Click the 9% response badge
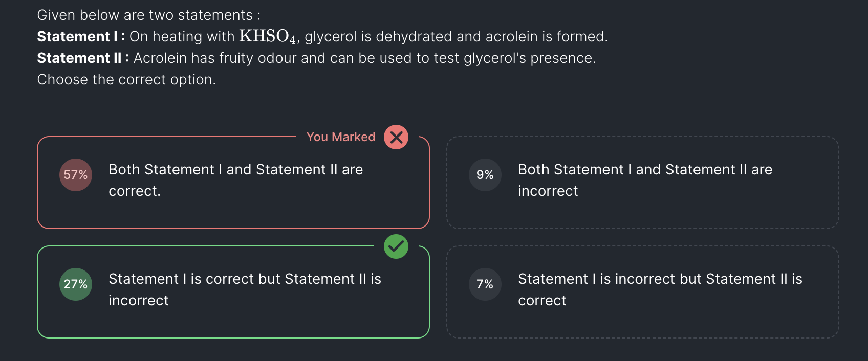The width and height of the screenshot is (868, 361). (x=485, y=175)
